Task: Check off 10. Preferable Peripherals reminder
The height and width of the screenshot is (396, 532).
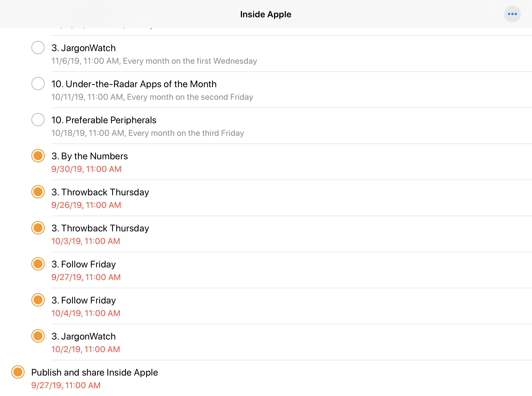Action: click(x=38, y=120)
